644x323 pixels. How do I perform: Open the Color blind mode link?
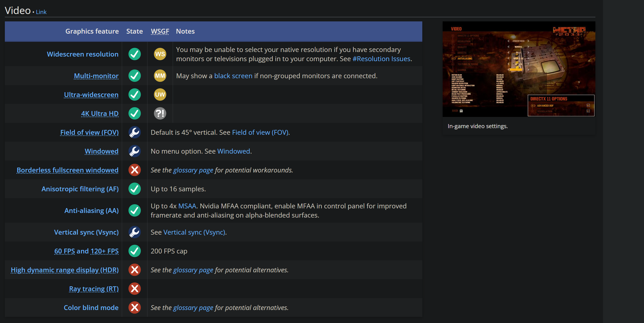click(91, 307)
